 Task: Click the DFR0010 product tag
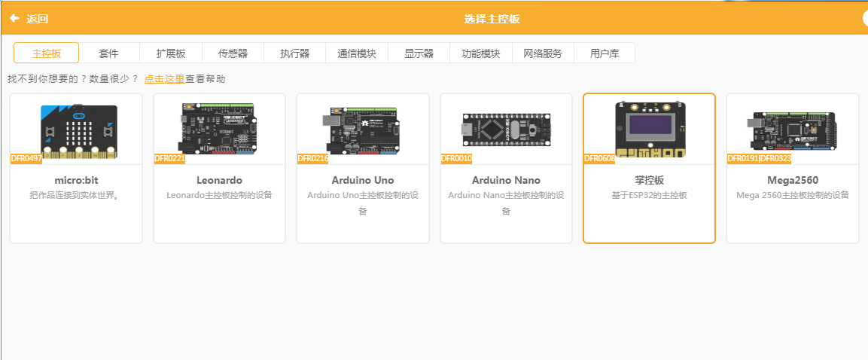tap(456, 158)
